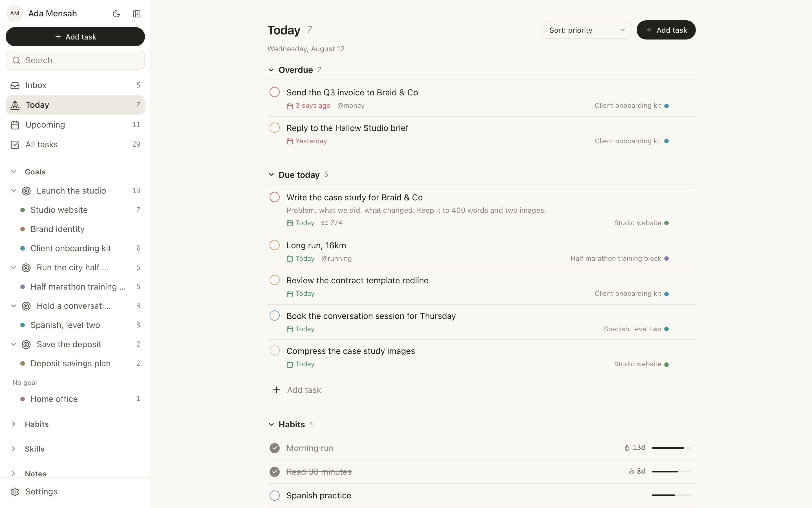Open the Home office project
The image size is (812, 508).
(75, 399)
